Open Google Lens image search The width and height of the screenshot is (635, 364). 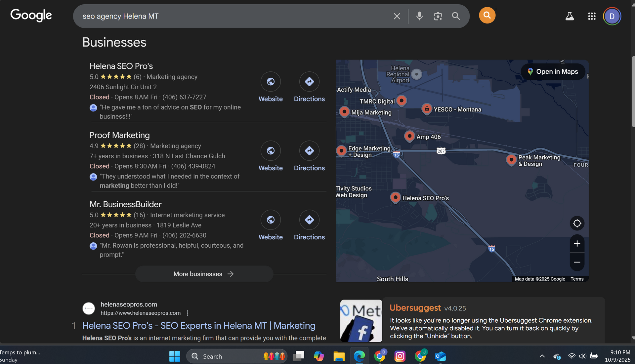coord(438,16)
